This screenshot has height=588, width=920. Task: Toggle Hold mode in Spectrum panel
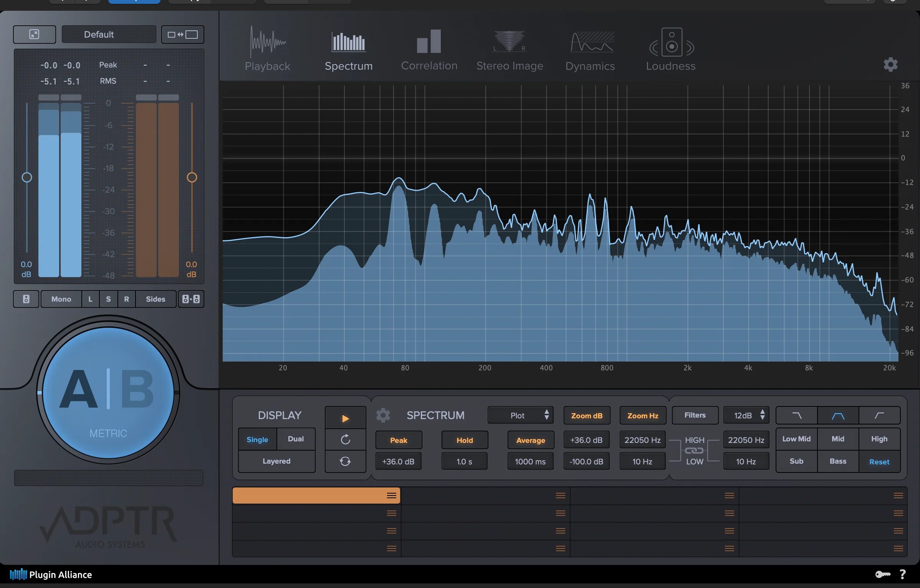[x=464, y=440]
